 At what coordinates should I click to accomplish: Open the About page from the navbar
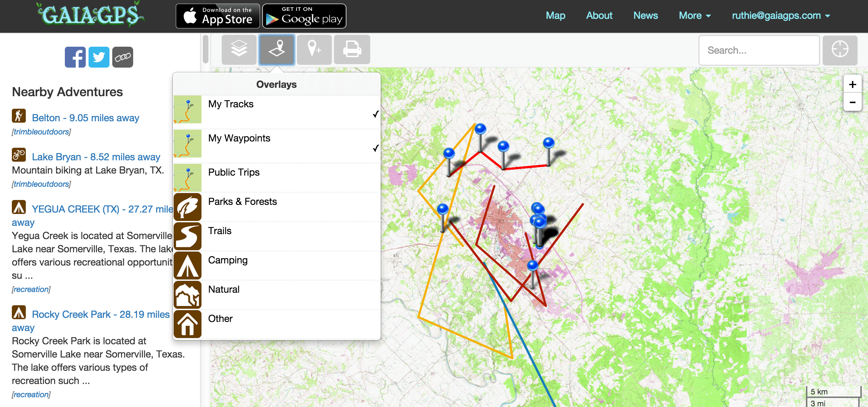[599, 16]
